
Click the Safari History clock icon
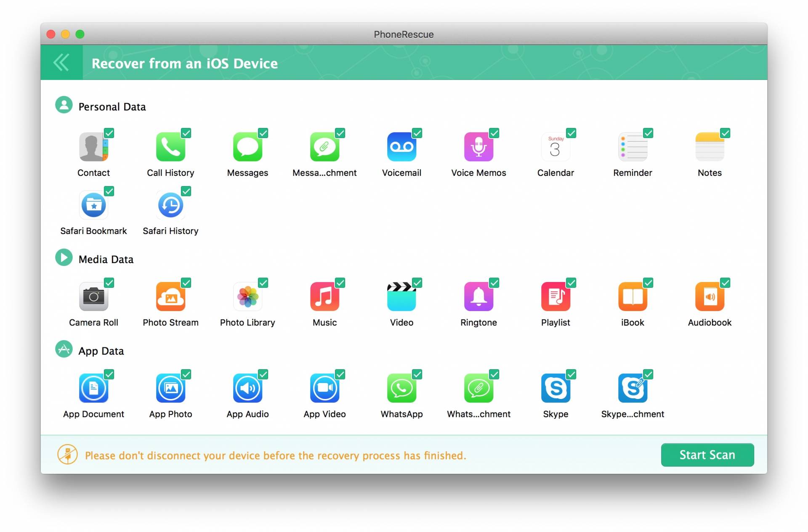(170, 205)
